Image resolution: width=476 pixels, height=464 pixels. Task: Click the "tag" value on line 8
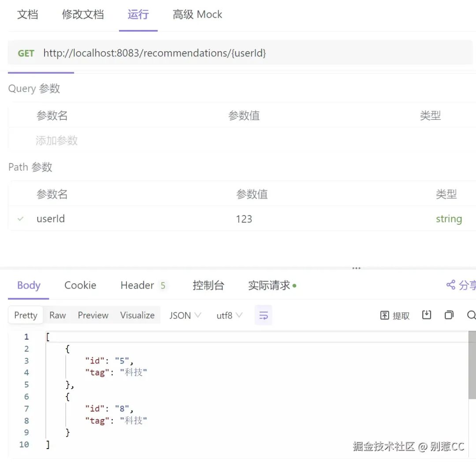click(134, 421)
